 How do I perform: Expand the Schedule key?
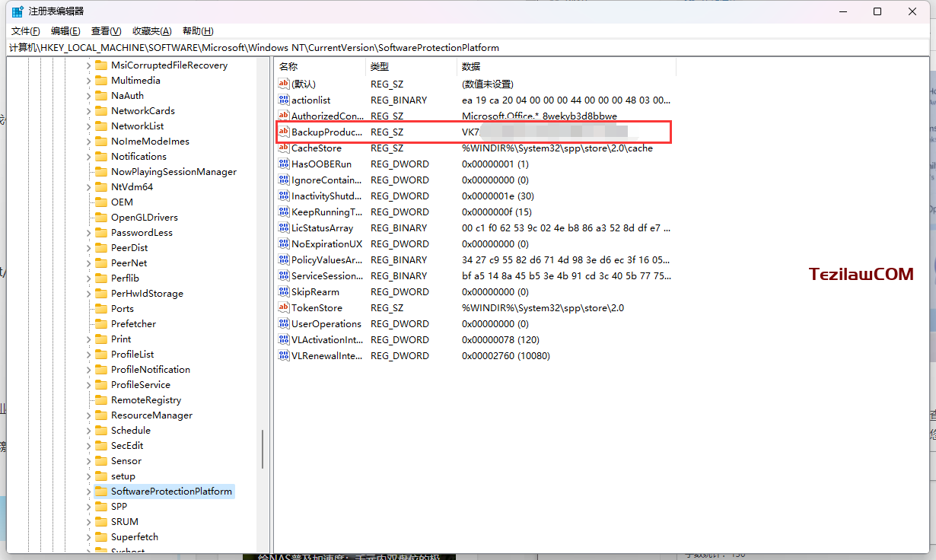click(x=88, y=430)
